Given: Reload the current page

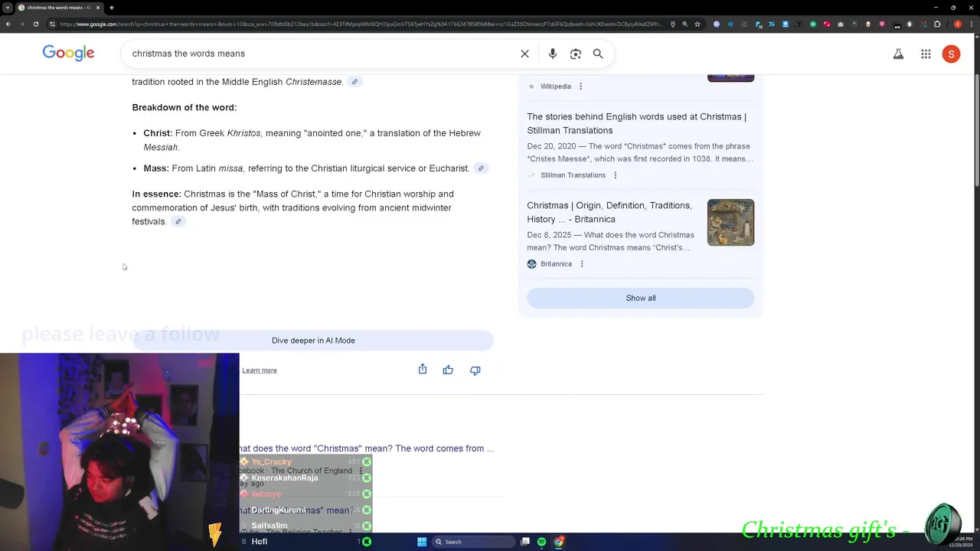Looking at the screenshot, I should 35,24.
